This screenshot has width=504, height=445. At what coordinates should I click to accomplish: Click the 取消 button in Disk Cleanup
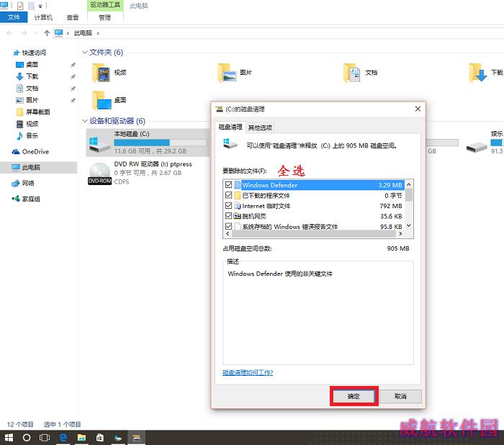coord(400,396)
